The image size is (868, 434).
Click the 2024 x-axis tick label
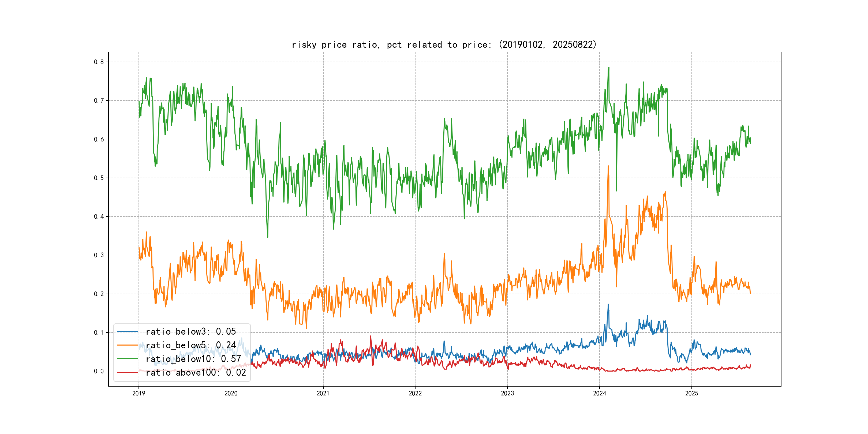(x=600, y=393)
